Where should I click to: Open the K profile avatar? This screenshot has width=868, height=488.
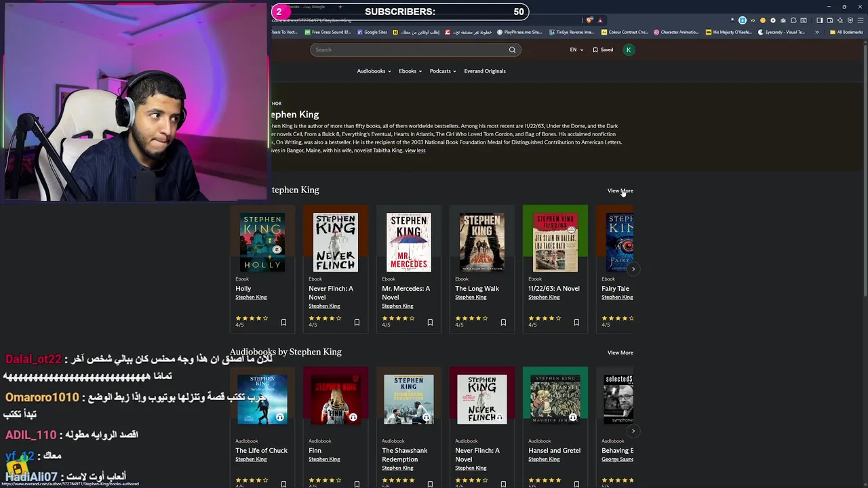pos(629,49)
